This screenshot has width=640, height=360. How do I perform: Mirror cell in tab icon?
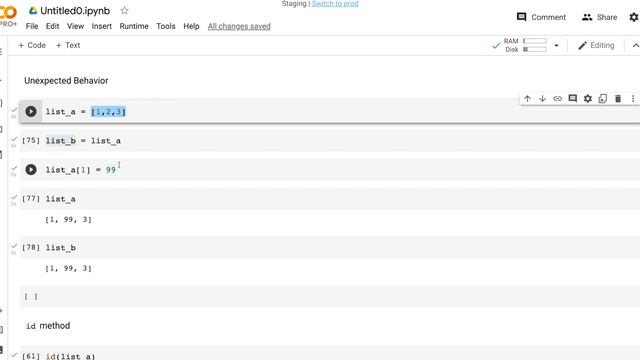(603, 98)
